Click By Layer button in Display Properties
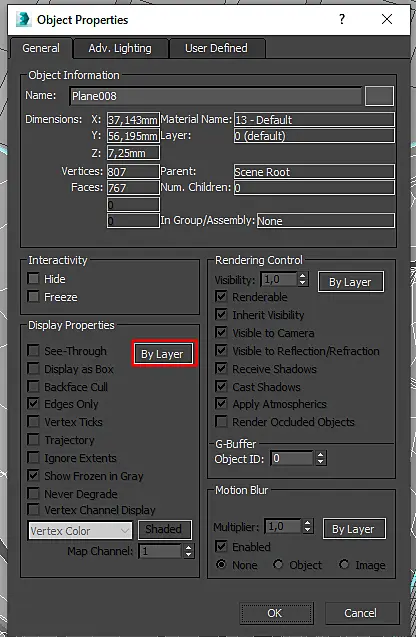 pyautogui.click(x=162, y=354)
